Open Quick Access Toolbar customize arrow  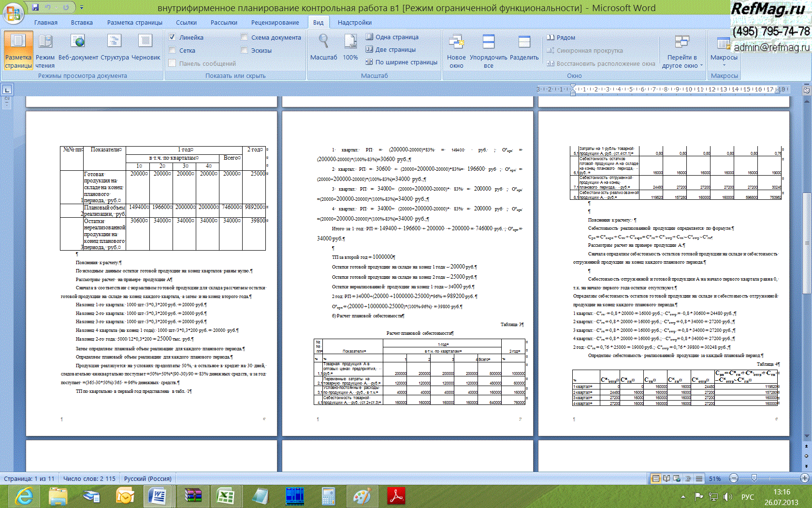pyautogui.click(x=82, y=7)
